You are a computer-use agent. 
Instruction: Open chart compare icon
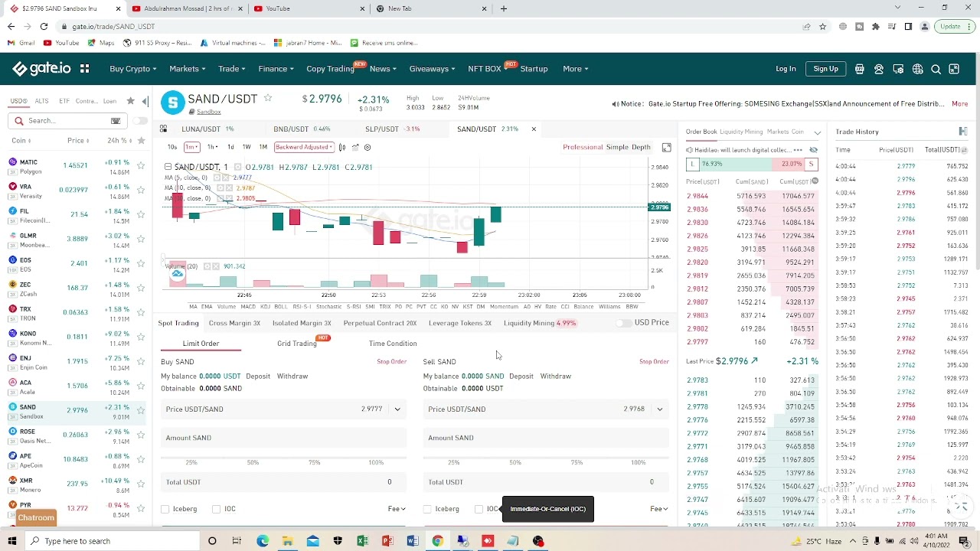pos(355,147)
